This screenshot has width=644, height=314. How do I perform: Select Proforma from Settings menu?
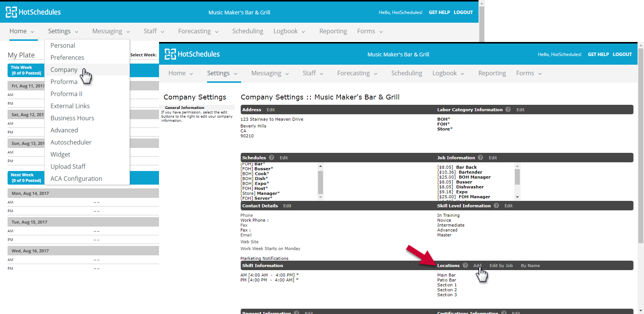(x=87, y=82)
